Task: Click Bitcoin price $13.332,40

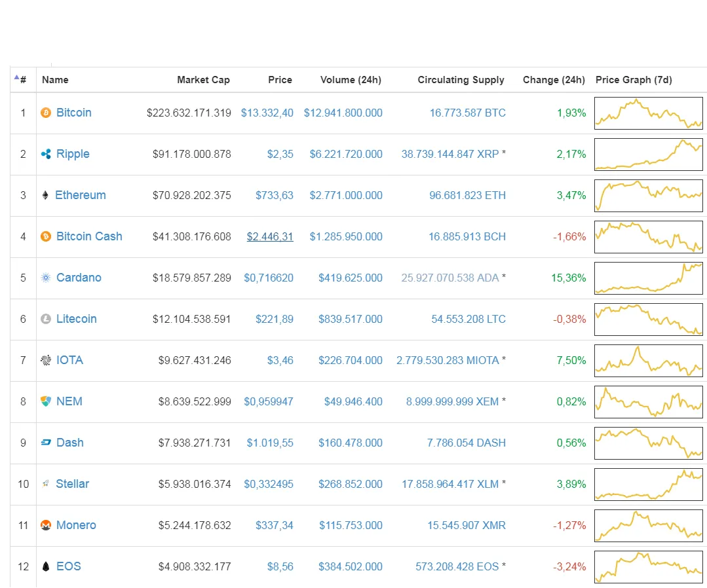Action: coord(267,113)
